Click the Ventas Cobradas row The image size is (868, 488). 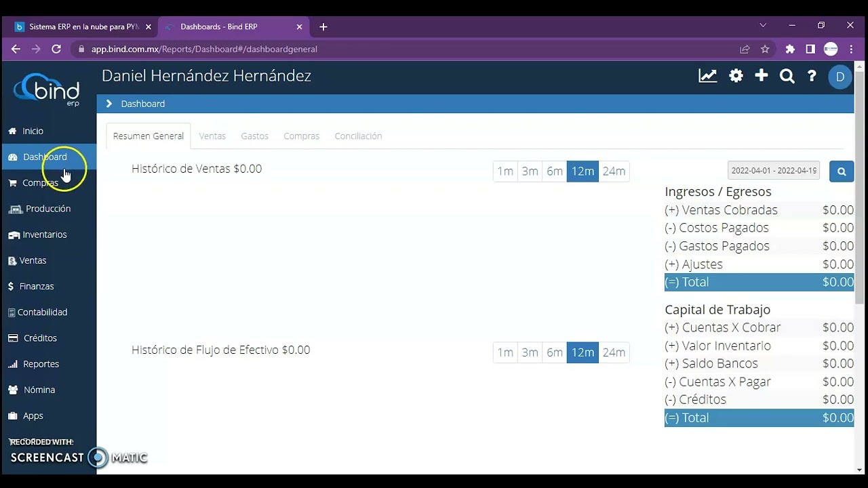coord(759,210)
